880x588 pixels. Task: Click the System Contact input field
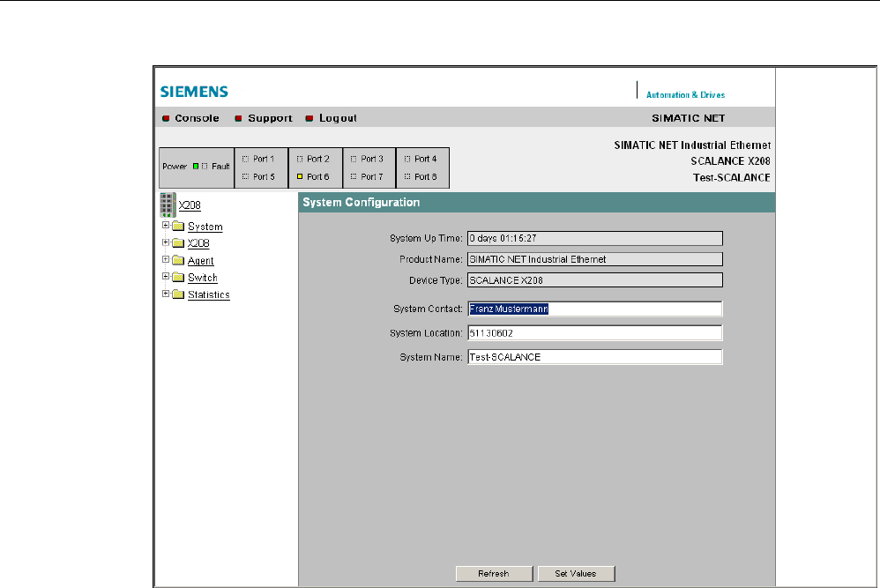pyautogui.click(x=595, y=309)
